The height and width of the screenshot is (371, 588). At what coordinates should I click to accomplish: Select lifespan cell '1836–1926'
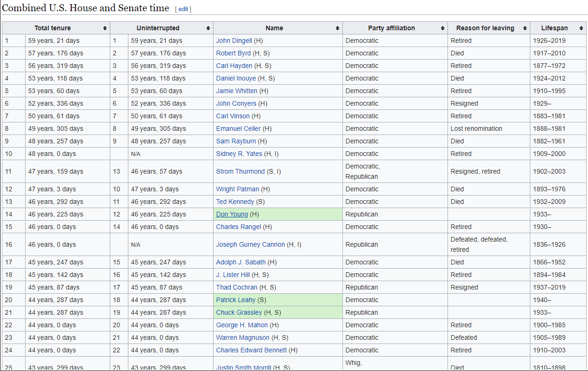(558, 244)
